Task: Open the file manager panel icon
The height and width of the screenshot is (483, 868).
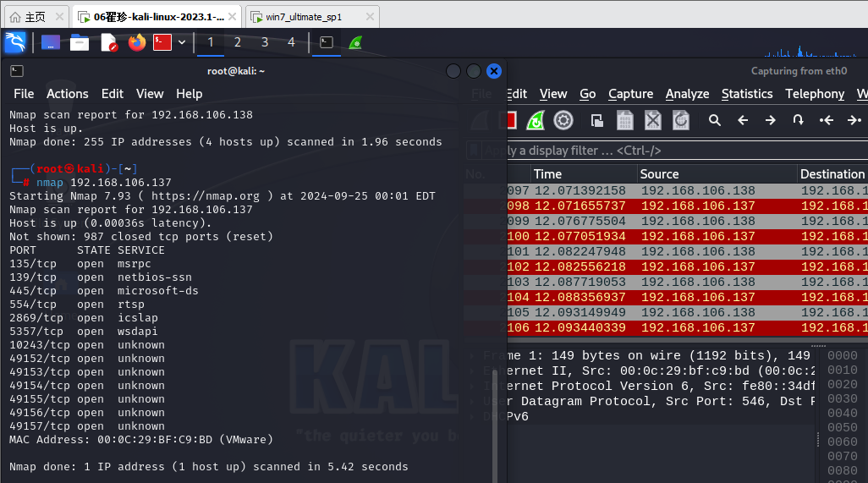Action: pyautogui.click(x=80, y=42)
